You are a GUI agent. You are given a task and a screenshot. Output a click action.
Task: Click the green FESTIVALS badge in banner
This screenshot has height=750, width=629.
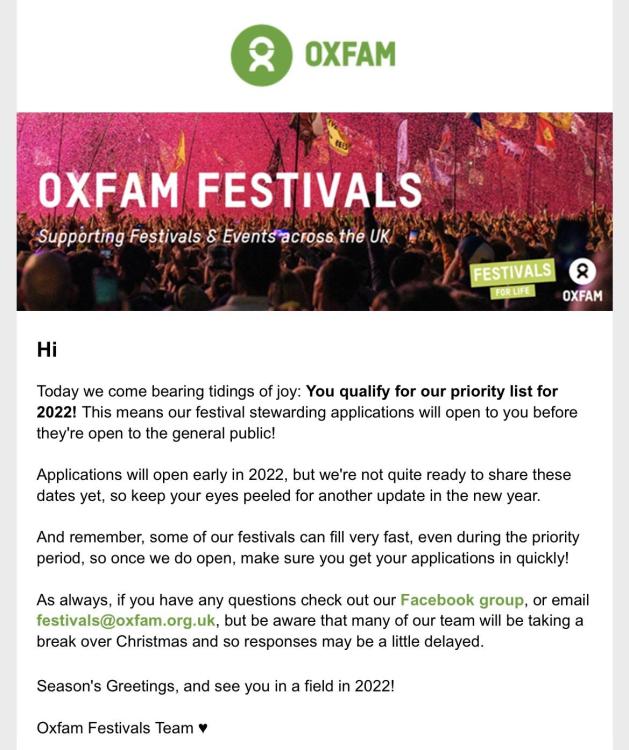click(x=512, y=273)
